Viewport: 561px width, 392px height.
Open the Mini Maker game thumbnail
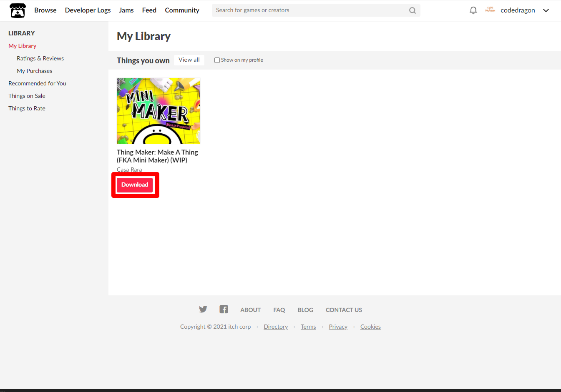158,111
